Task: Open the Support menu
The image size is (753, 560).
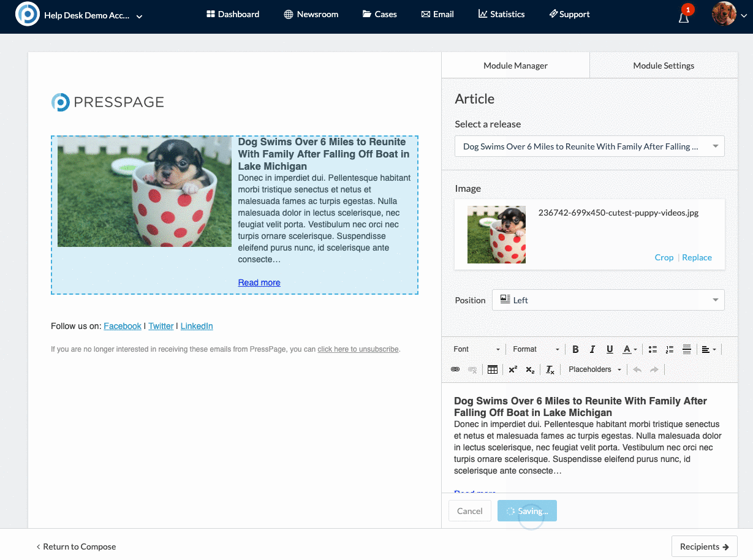Action: pyautogui.click(x=569, y=14)
